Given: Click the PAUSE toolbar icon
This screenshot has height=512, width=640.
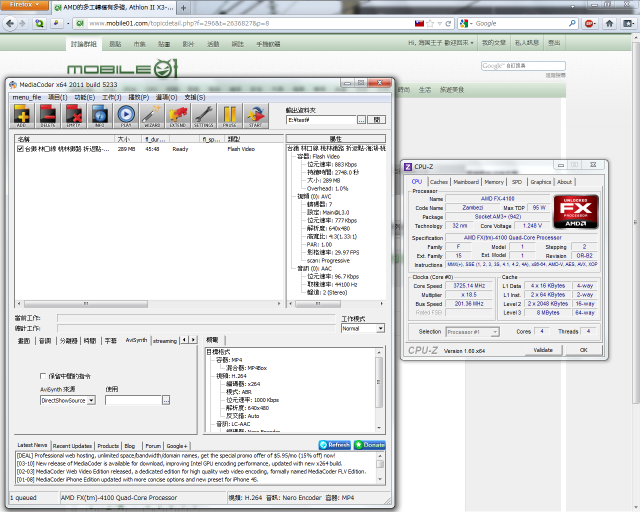Looking at the screenshot, I should pyautogui.click(x=229, y=116).
